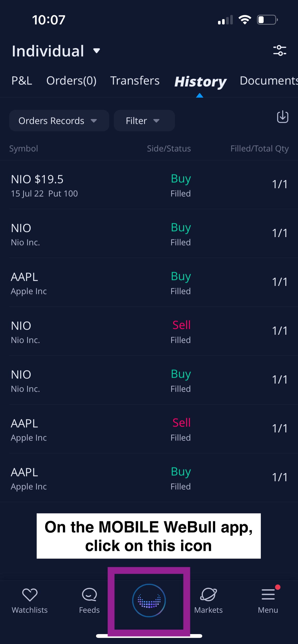Open the Orders Records dropdown
This screenshot has height=644, width=298.
pos(59,121)
